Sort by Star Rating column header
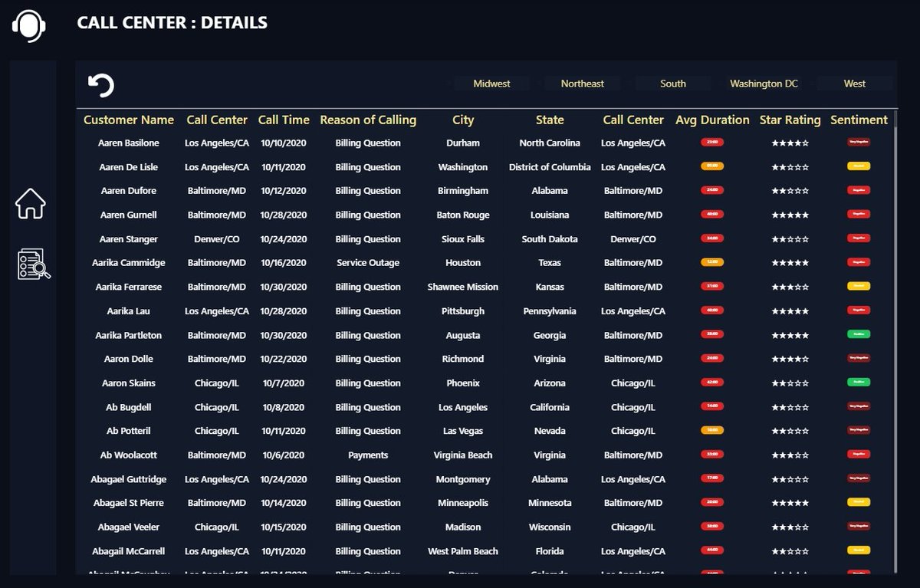This screenshot has width=920, height=588. click(790, 120)
